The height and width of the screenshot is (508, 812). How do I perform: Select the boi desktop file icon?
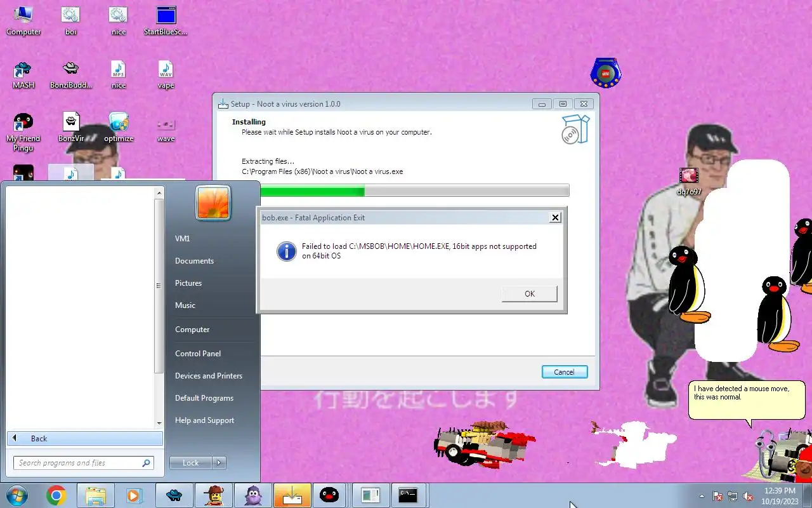(70, 20)
